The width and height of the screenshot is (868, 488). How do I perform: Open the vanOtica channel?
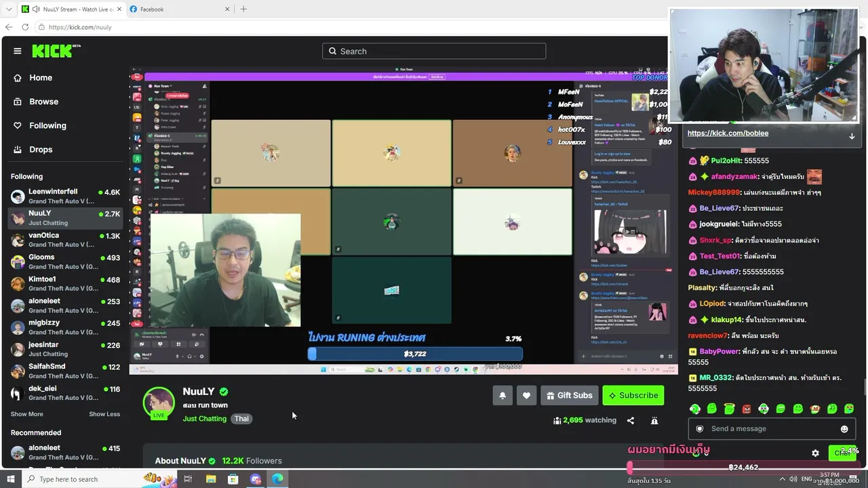[x=65, y=240]
